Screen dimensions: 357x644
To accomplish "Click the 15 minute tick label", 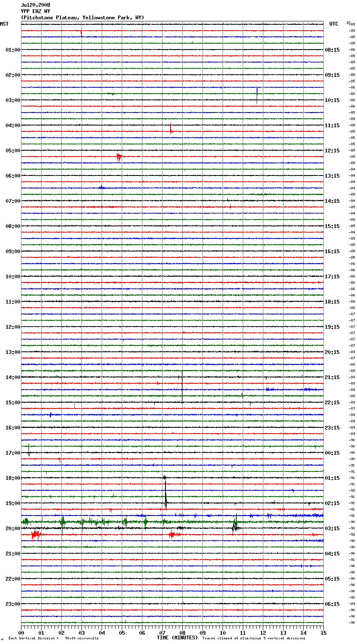I will coord(323,633).
